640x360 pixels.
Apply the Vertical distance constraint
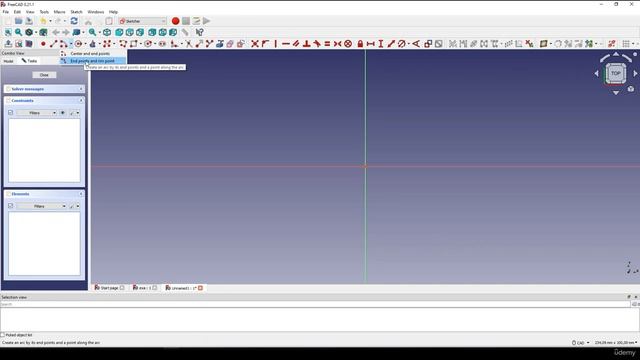[380, 44]
